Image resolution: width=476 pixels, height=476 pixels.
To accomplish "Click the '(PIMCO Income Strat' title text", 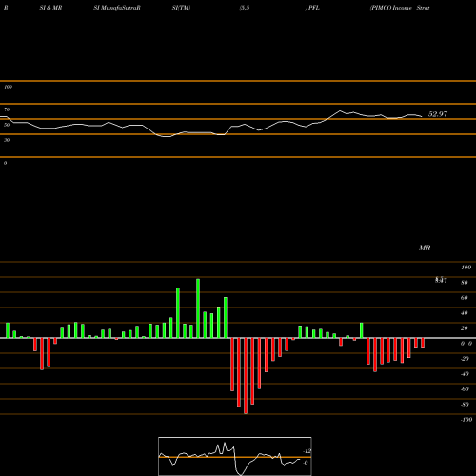I will (x=400, y=8).
